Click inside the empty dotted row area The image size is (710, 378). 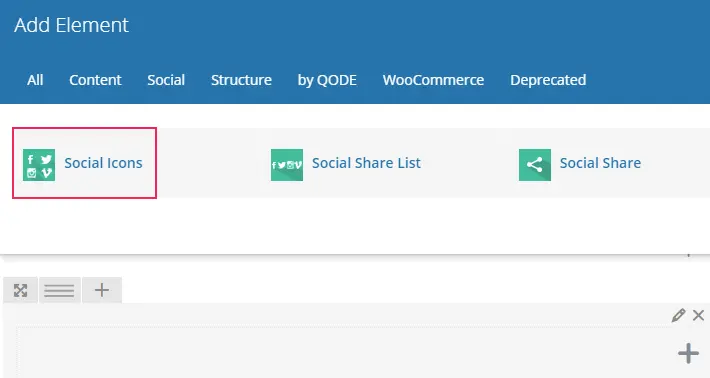pyautogui.click(x=344, y=352)
